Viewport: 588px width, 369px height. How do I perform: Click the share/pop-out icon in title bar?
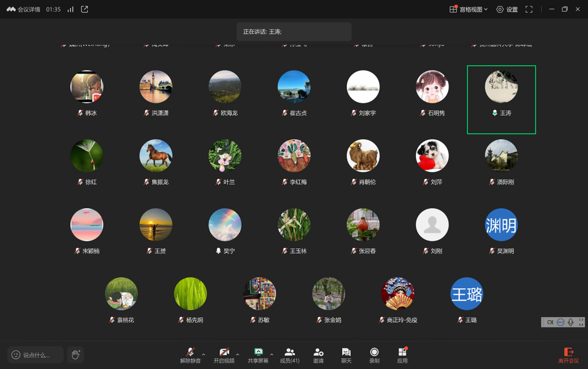tap(84, 9)
